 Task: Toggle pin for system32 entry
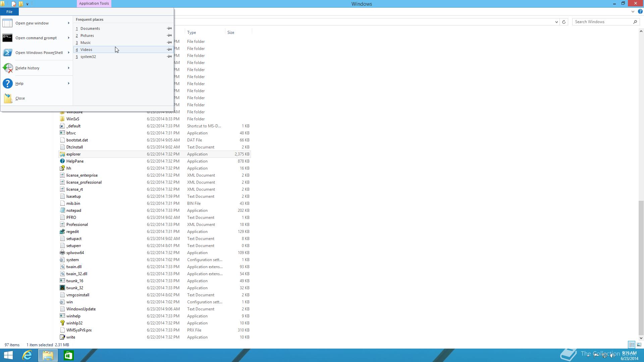click(x=169, y=57)
